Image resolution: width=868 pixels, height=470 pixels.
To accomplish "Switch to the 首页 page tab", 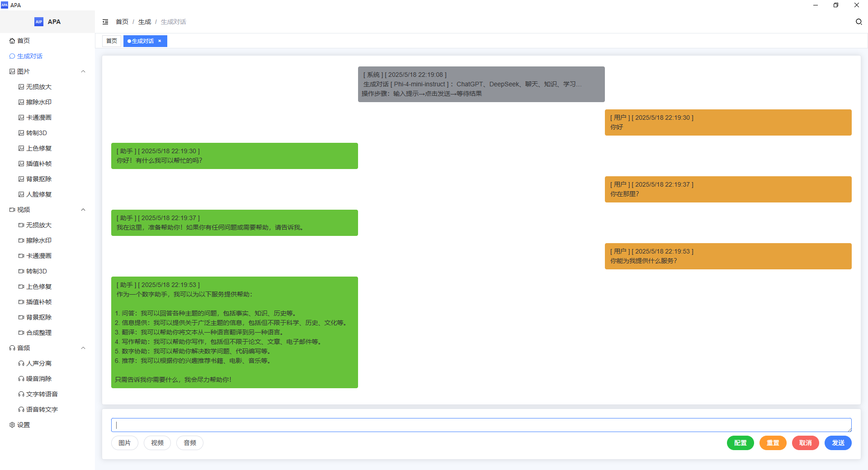I will click(x=112, y=41).
